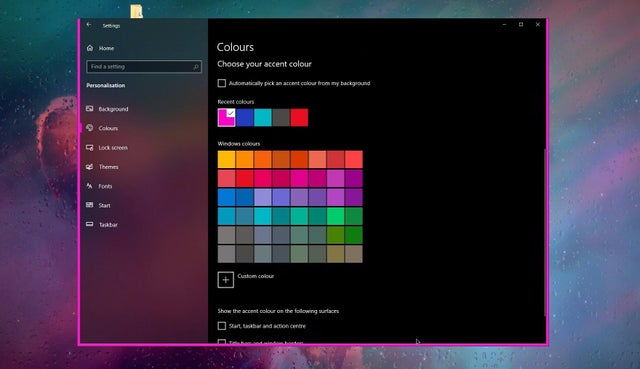Minimize the Settings window
The width and height of the screenshot is (640, 369).
pos(504,24)
